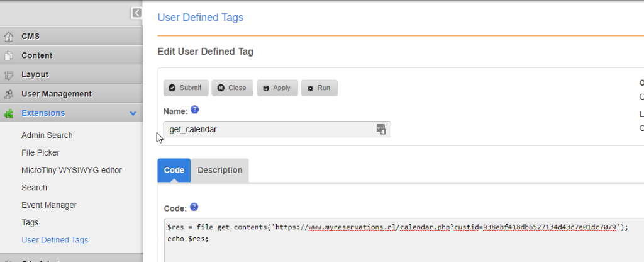This screenshot has width=644, height=262.
Task: Collapse the sidebar with the arrow
Action: tap(136, 13)
